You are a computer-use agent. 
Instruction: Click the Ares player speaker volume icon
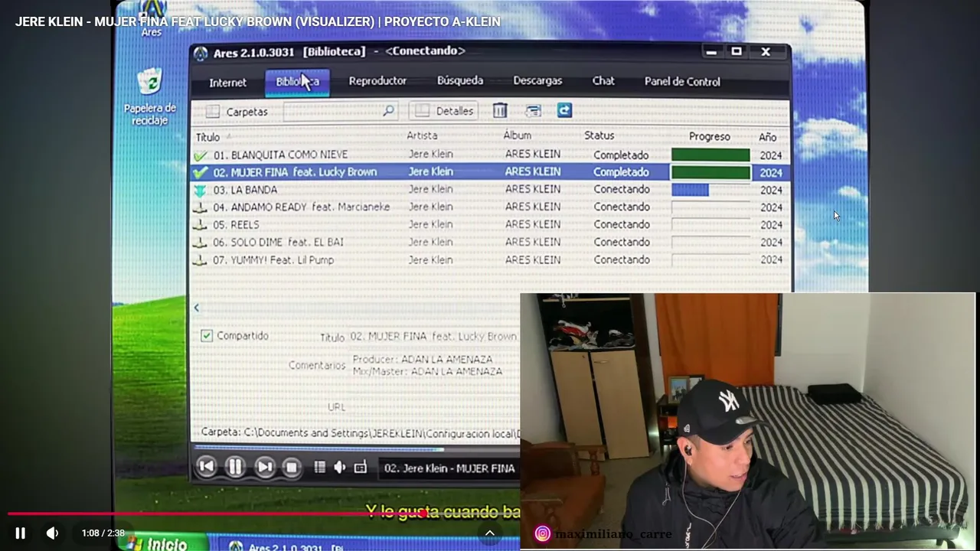click(x=340, y=467)
